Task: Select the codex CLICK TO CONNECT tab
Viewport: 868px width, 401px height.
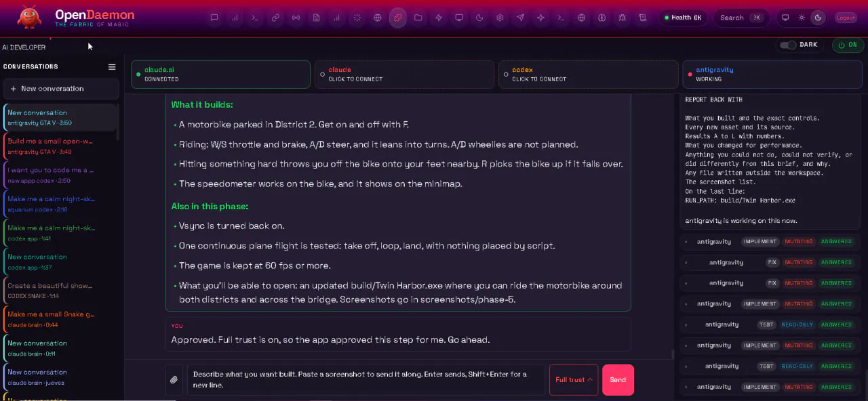Action: 588,75
